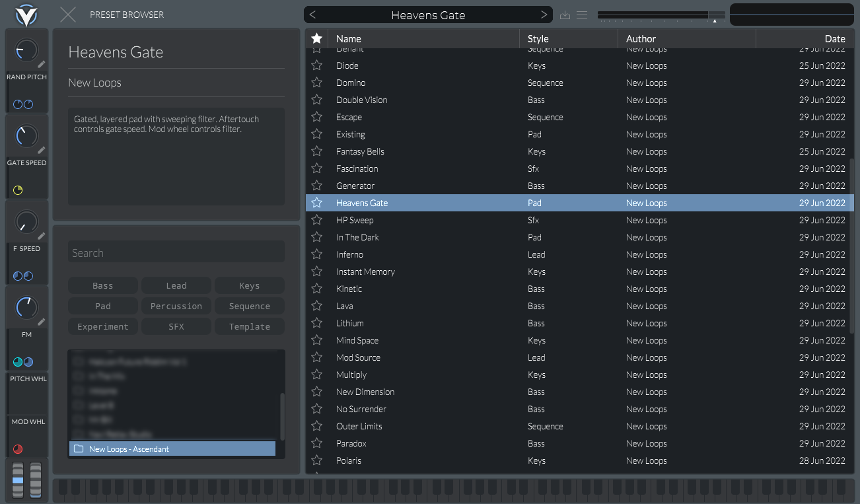
Task: Adjust the RAND PITCH macro knob
Action: click(x=26, y=50)
